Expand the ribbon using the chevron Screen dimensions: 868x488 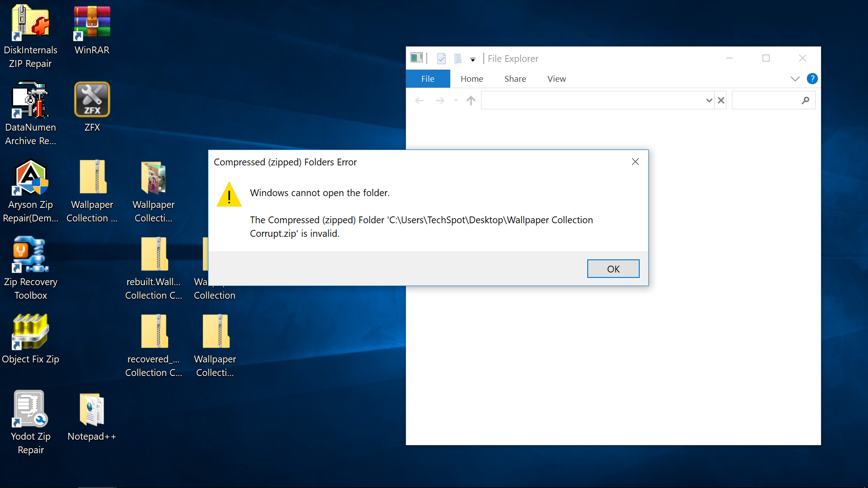pos(795,79)
